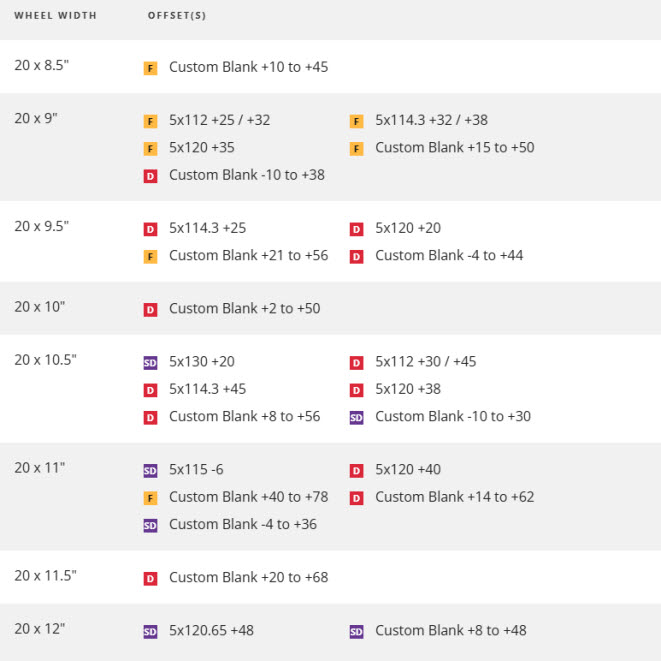Click the SD badge beside Custom Blank -10 to +30
661x661 pixels.
(x=357, y=417)
